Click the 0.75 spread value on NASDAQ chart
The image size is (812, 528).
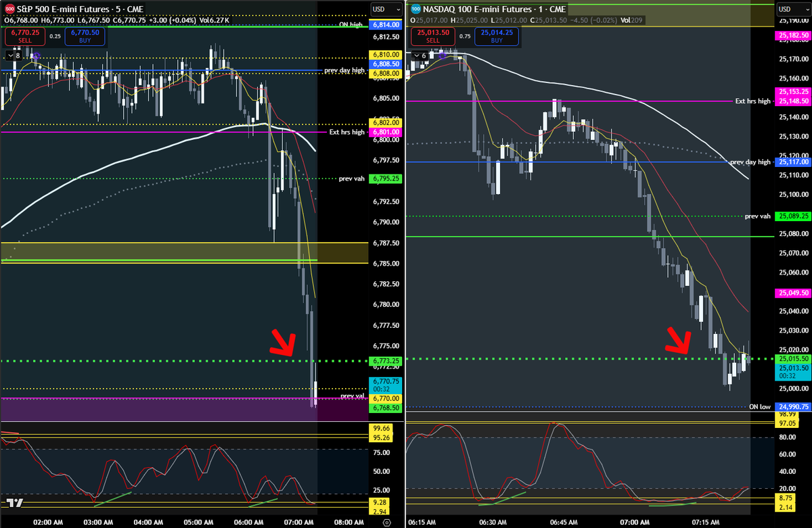(466, 37)
